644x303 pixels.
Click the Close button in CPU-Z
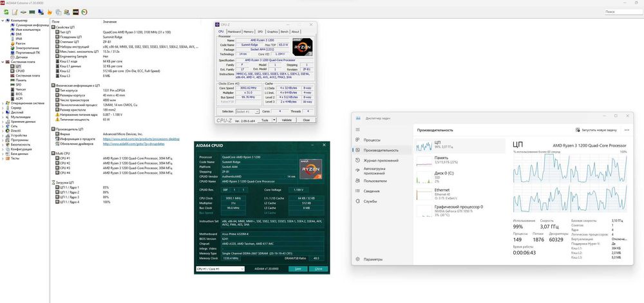[x=306, y=120]
